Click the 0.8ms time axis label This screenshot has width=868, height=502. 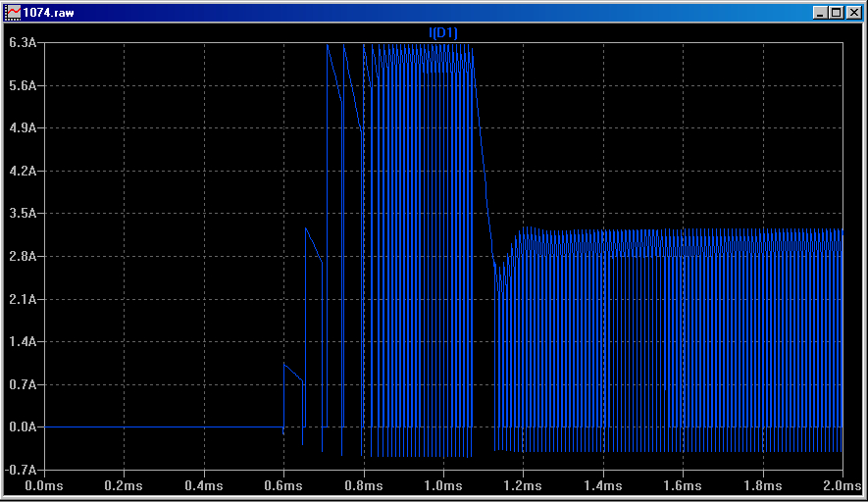click(364, 486)
